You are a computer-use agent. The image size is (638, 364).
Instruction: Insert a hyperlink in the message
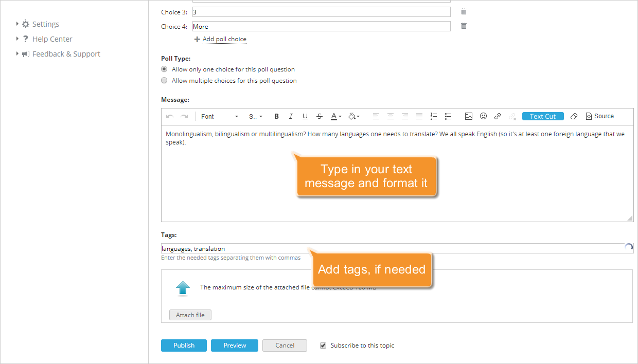pyautogui.click(x=498, y=116)
